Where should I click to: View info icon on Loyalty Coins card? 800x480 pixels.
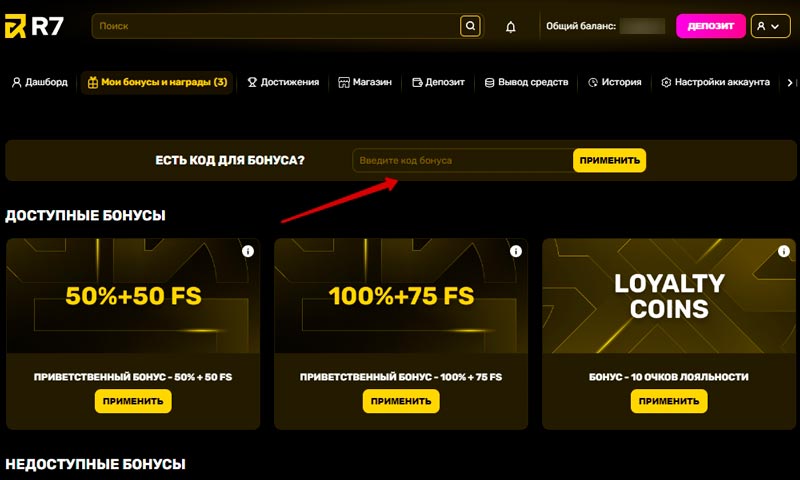[784, 251]
